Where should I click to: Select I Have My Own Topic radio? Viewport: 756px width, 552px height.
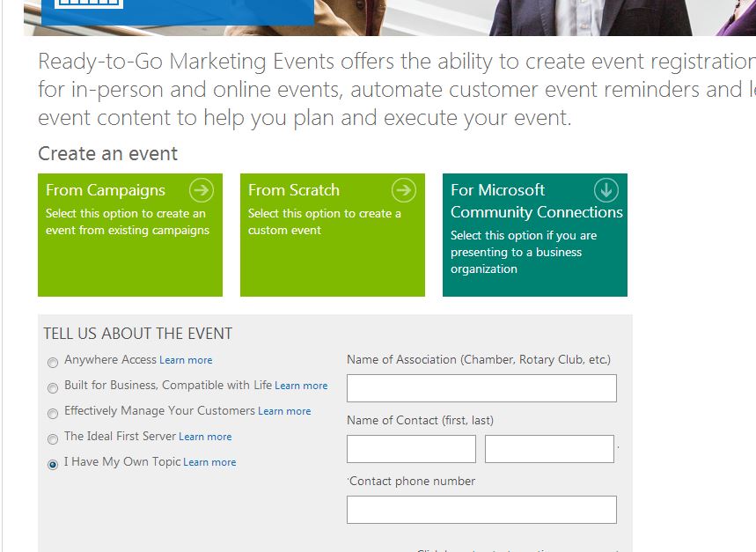tap(53, 464)
